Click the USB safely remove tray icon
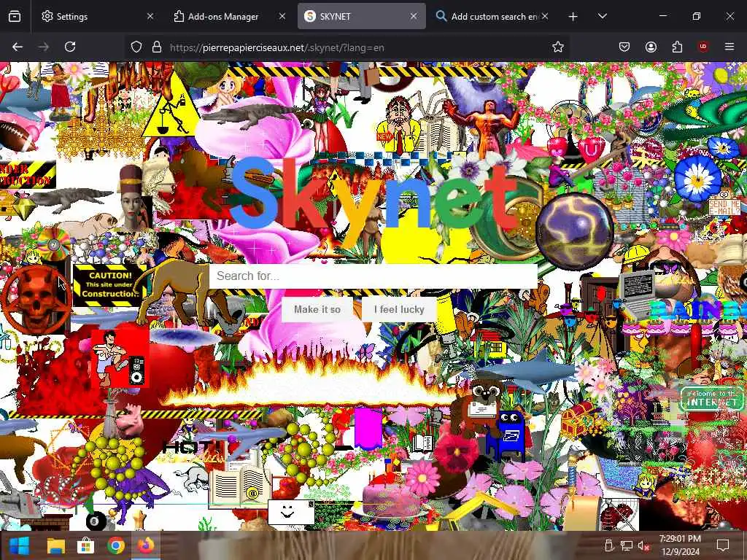 [x=608, y=545]
